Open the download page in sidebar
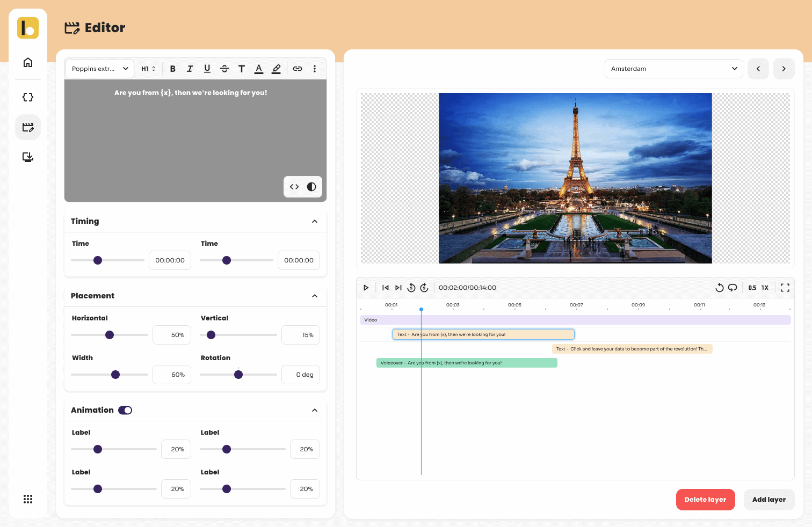Viewport: 812px width, 527px height. click(28, 157)
